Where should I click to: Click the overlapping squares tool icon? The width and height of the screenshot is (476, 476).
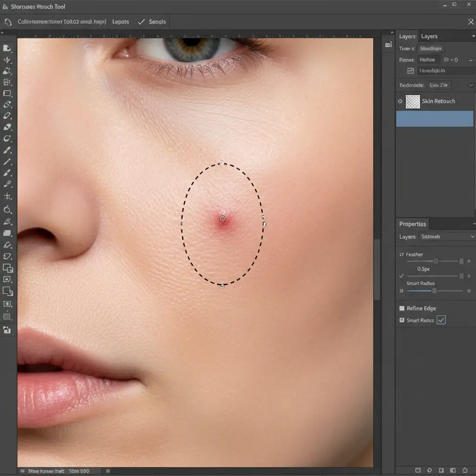7,268
